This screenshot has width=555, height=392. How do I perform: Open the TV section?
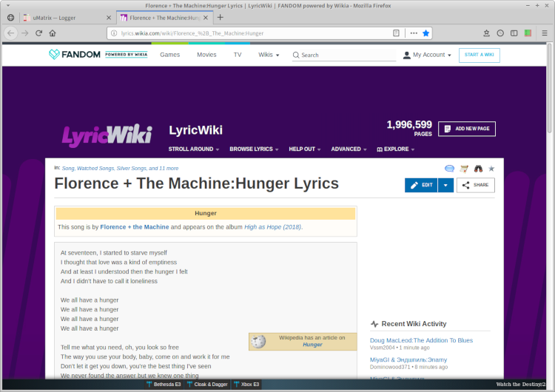tap(238, 55)
